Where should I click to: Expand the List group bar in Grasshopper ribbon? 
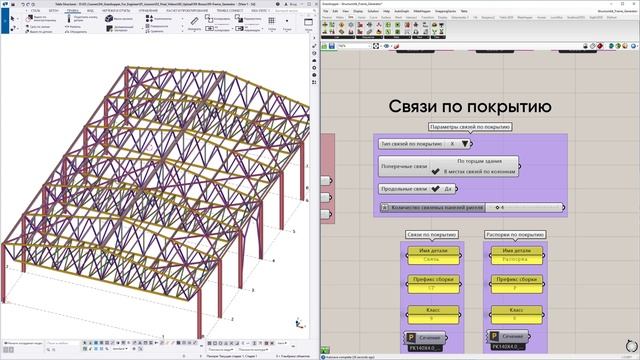[x=337, y=37]
